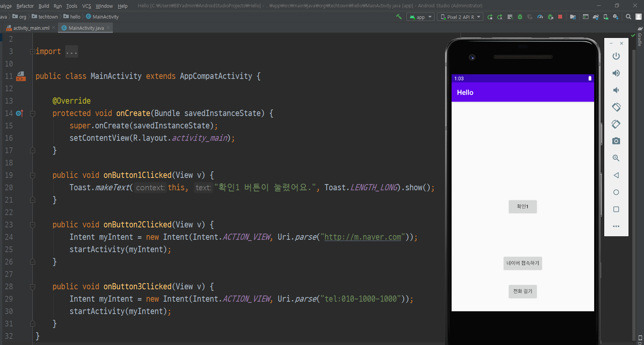Viewport: 644px width, 345px height.
Task: Click the green inspection checkmark indicator
Action: click(633, 36)
